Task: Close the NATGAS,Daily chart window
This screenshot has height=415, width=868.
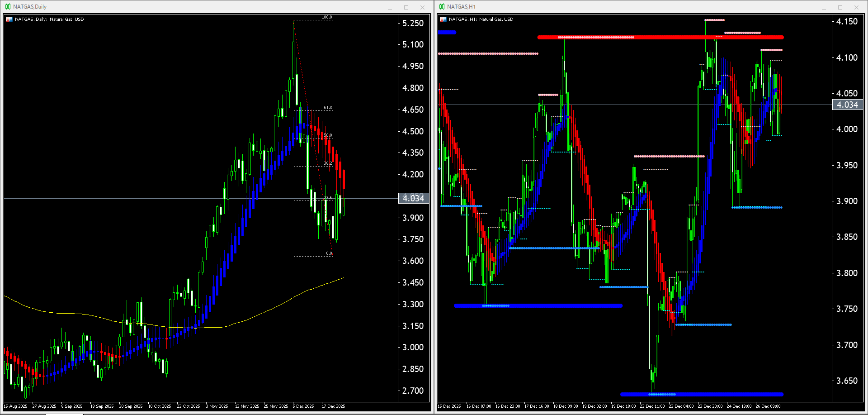Action: click(422, 7)
